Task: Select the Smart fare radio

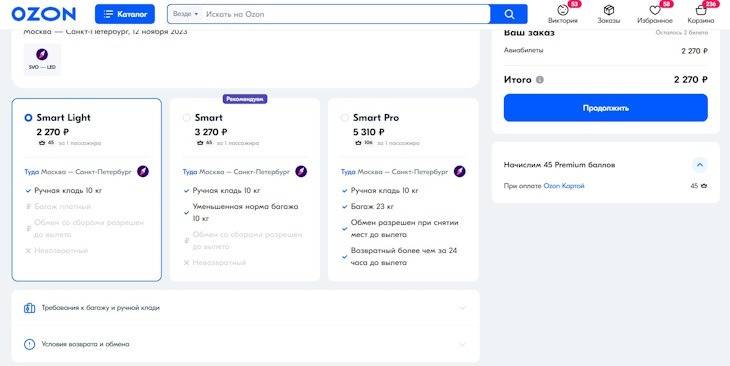Action: (x=186, y=118)
